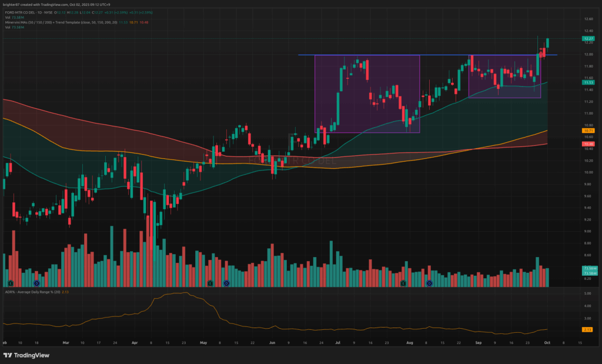
Task: Click the red 10.48 price axis label
Action: coord(588,144)
